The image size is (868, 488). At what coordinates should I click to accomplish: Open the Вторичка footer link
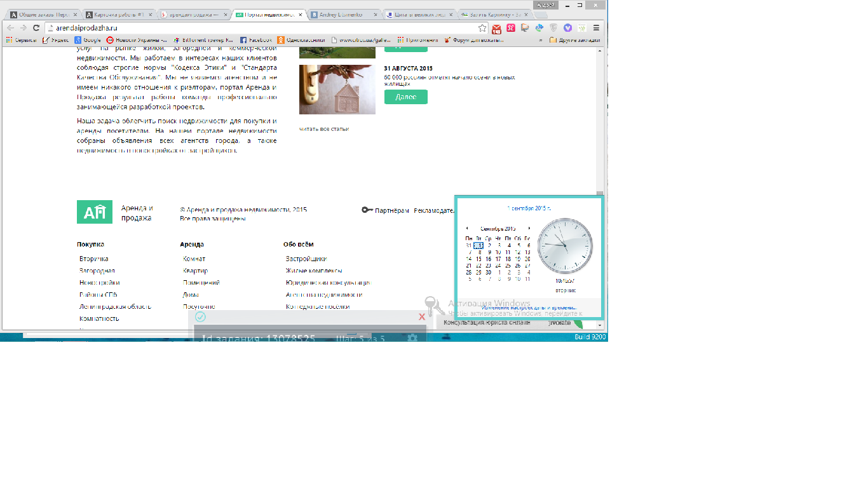tap(94, 259)
